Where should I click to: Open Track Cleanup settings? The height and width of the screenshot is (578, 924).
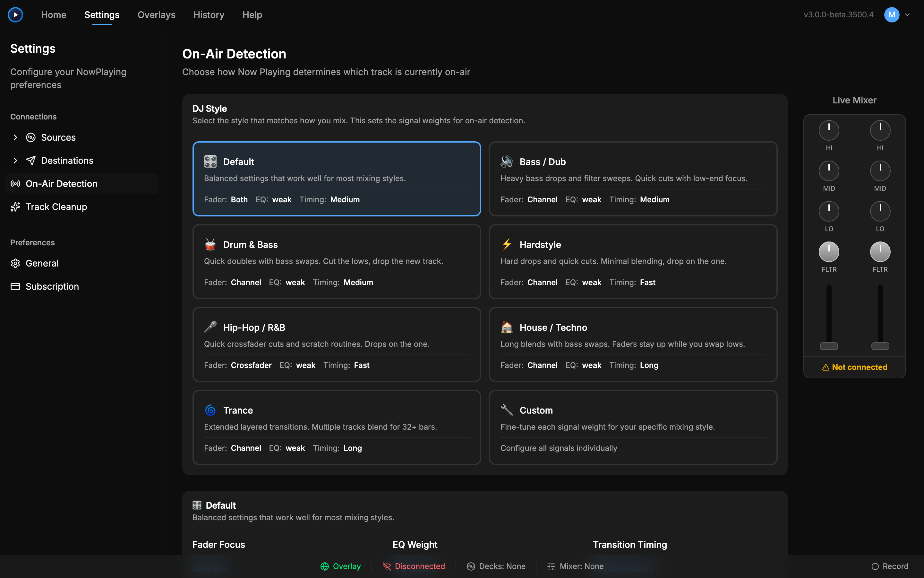tap(82, 207)
